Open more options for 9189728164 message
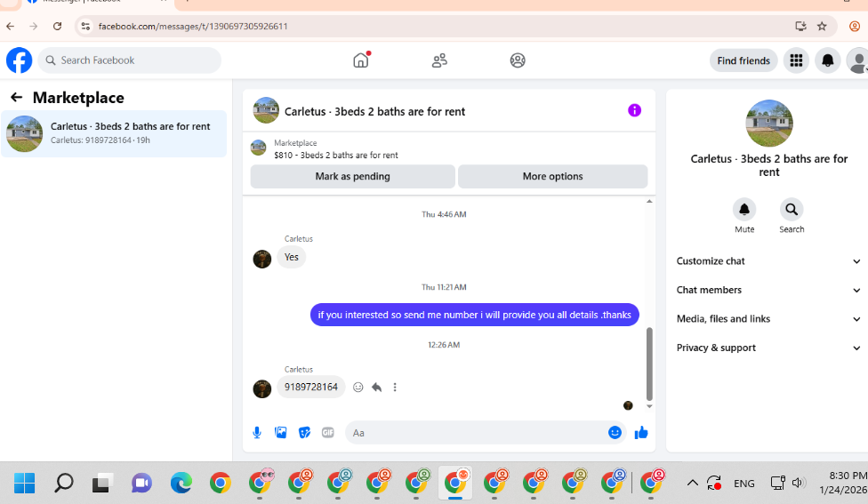868x504 pixels. pos(395,388)
